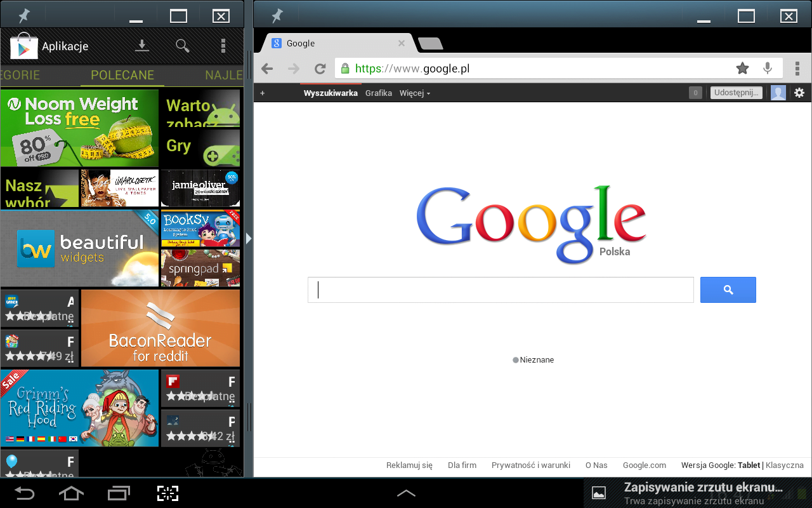Open the Wyszukiwarka menu item
The image size is (812, 508).
click(x=331, y=93)
